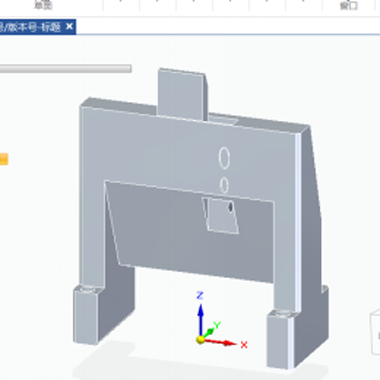Image resolution: width=380 pixels, height=380 pixels.
Task: Click the view cube at the right edge
Action: (x=375, y=332)
